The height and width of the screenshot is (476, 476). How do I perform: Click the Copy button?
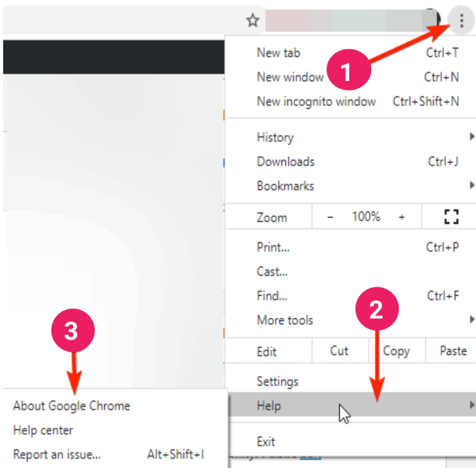[396, 351]
